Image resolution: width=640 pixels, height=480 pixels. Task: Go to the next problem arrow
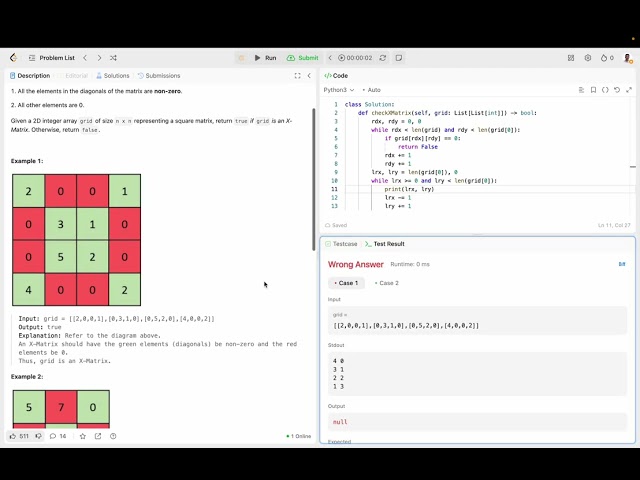point(99,58)
